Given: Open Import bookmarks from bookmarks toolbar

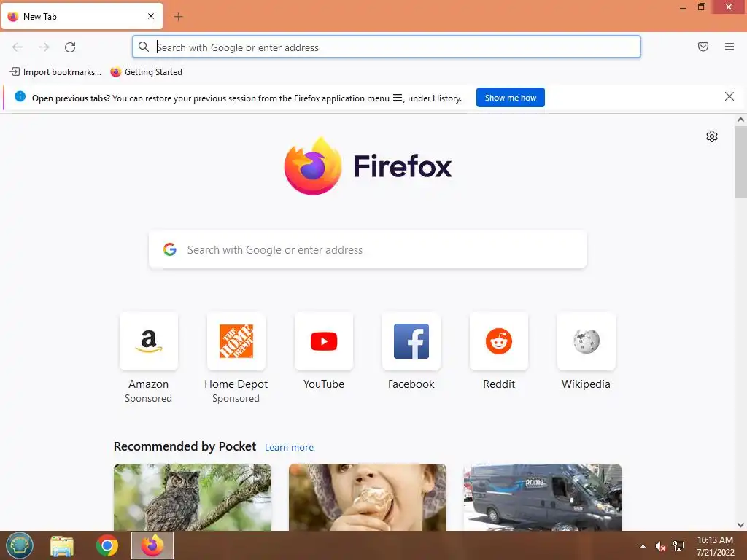Looking at the screenshot, I should click(55, 72).
